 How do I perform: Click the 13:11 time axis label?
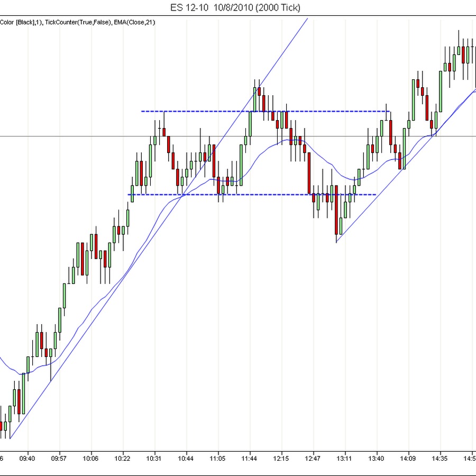344,459
